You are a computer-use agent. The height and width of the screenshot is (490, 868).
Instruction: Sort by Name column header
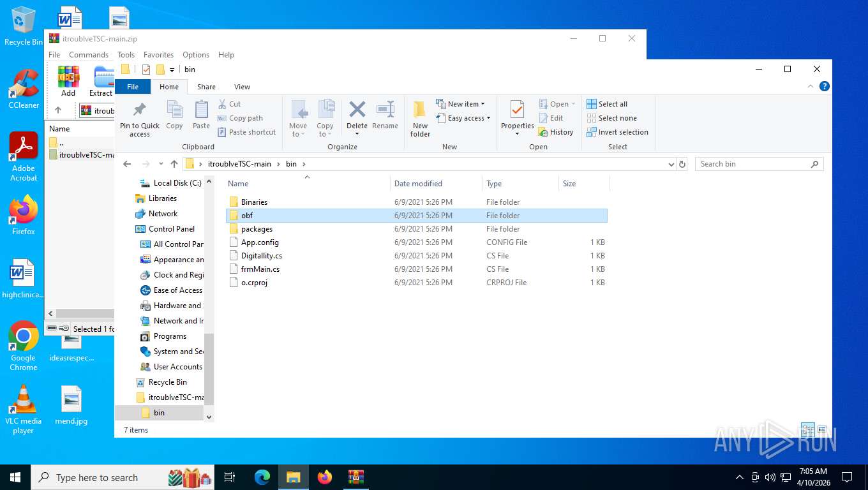[306, 184]
